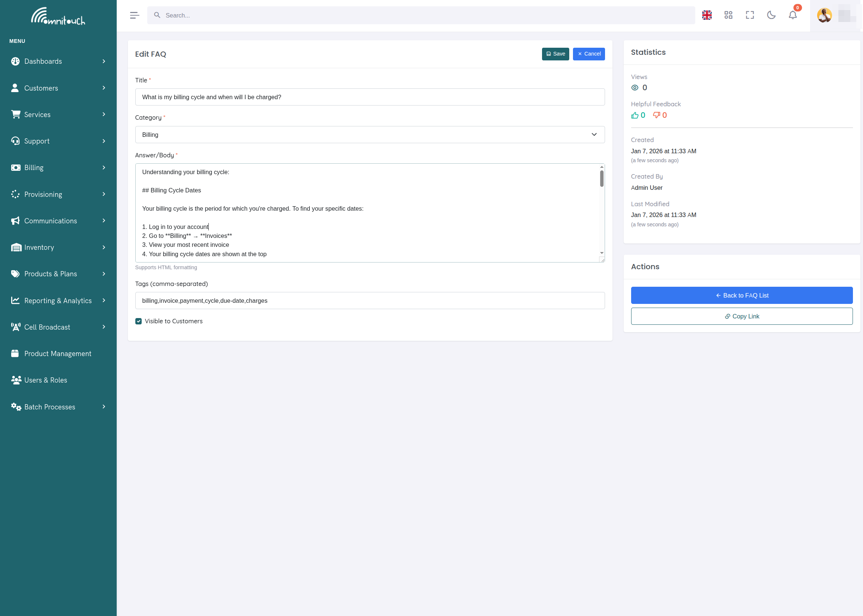Cancel editing the FAQ
The image size is (863, 616).
pos(589,54)
